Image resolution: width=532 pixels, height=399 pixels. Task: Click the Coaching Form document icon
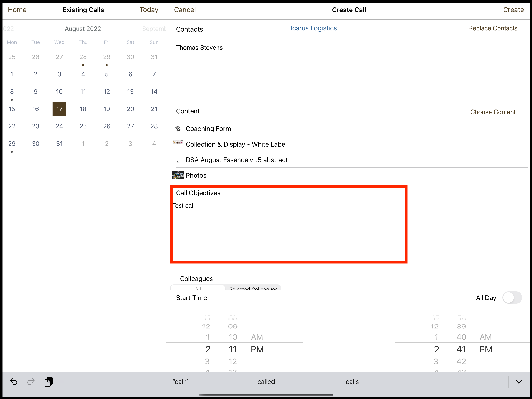178,129
